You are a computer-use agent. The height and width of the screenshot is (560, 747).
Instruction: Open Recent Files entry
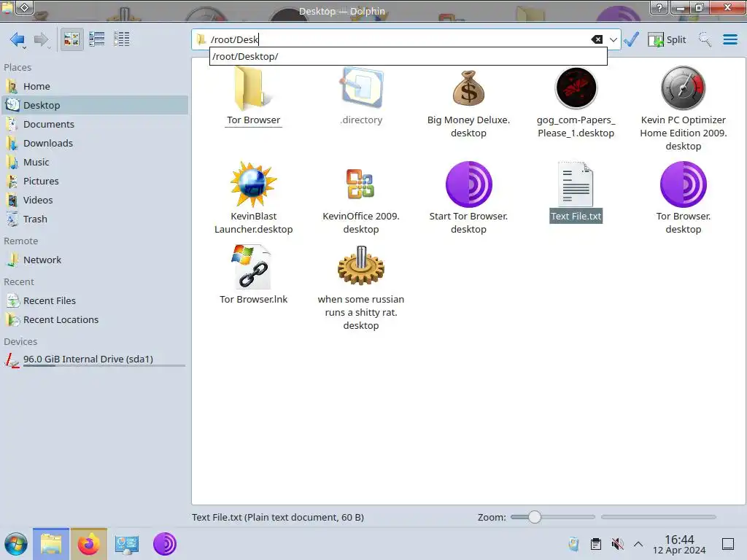coord(95,301)
